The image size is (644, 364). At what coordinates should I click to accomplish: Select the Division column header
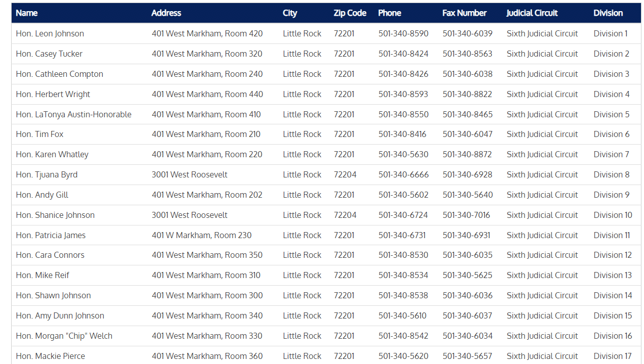[x=608, y=13]
